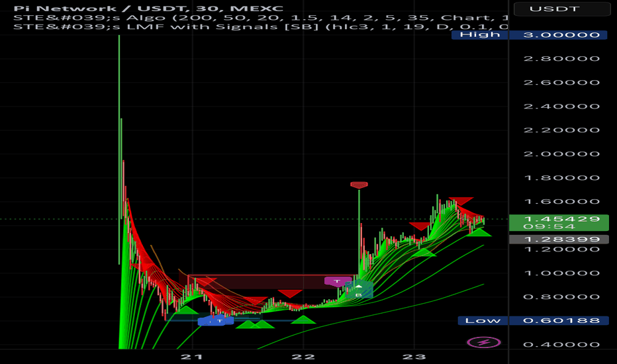The image size is (617, 364).
Task: Click the green up triangle near 1.28399
Action: coord(479,232)
